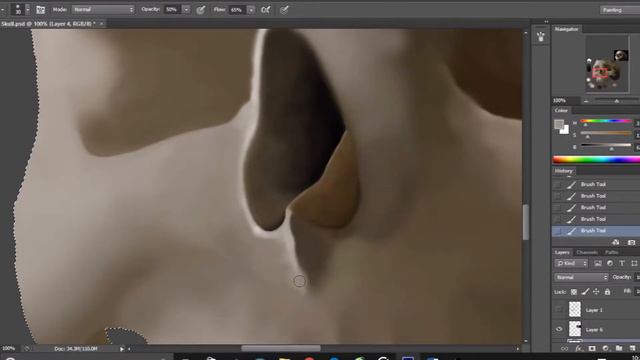Viewport: 640px width, 360px height.
Task: Create a new layer group
Action: pyautogui.click(x=619, y=349)
